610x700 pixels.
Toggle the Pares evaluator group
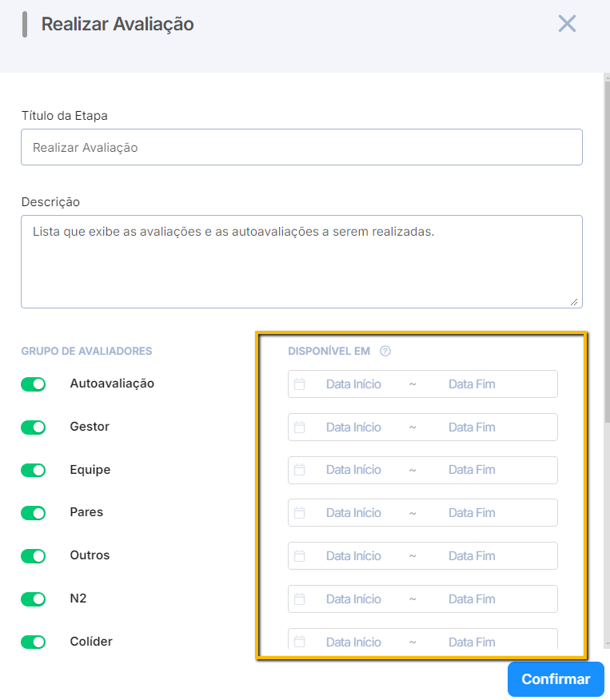[34, 513]
